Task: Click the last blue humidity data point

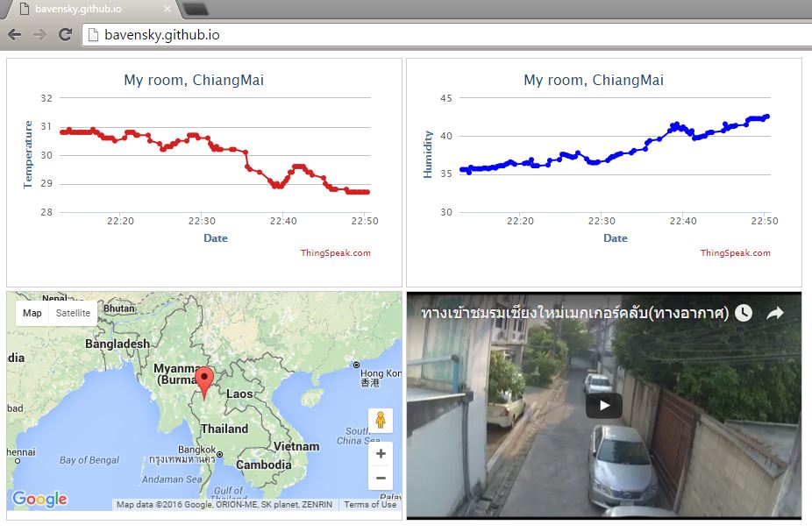Action: tap(767, 117)
